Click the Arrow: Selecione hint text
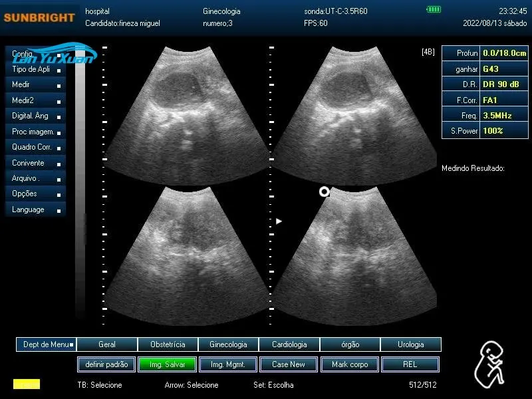The image size is (532, 399). (x=192, y=385)
